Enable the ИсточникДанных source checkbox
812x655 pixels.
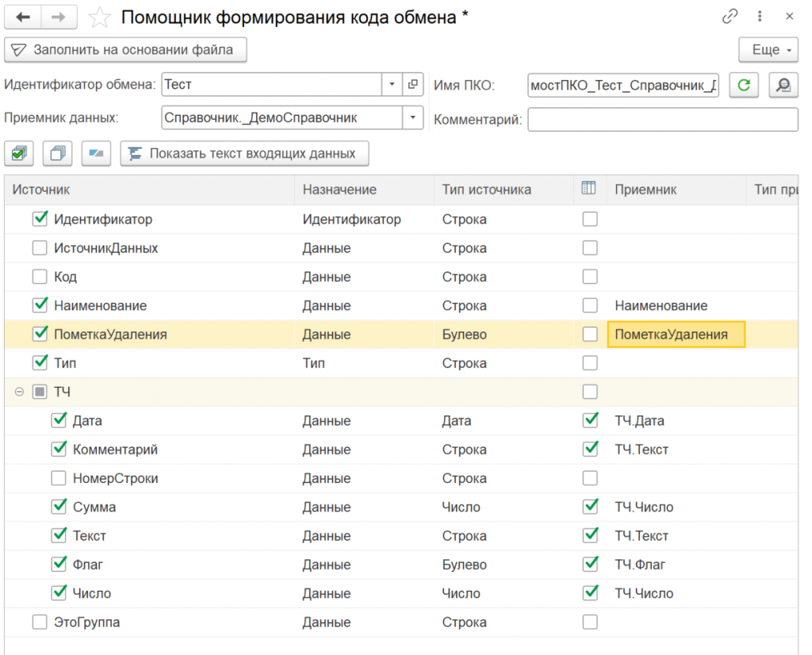40,248
